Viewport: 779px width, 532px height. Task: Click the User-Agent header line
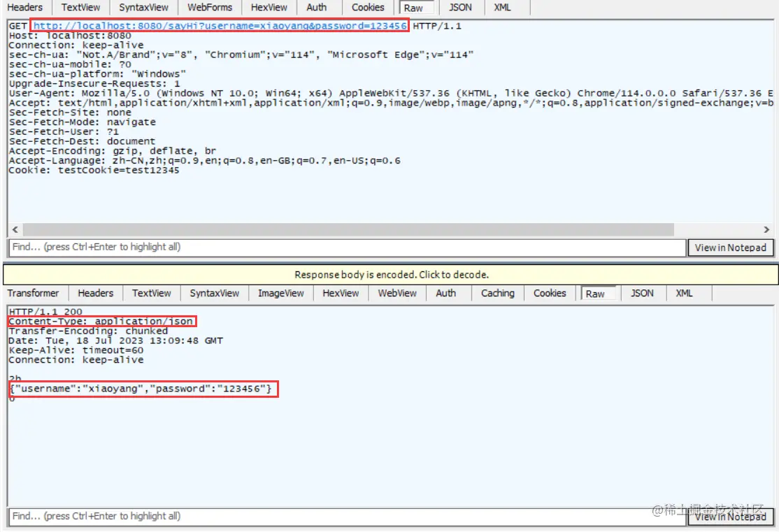point(391,94)
